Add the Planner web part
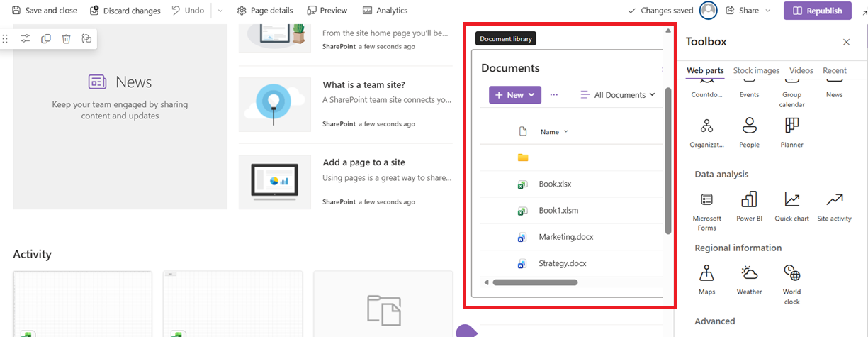The width and height of the screenshot is (868, 337). (791, 133)
